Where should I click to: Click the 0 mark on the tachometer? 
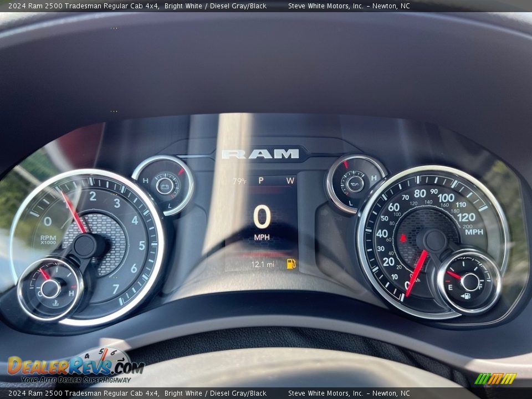48,222
